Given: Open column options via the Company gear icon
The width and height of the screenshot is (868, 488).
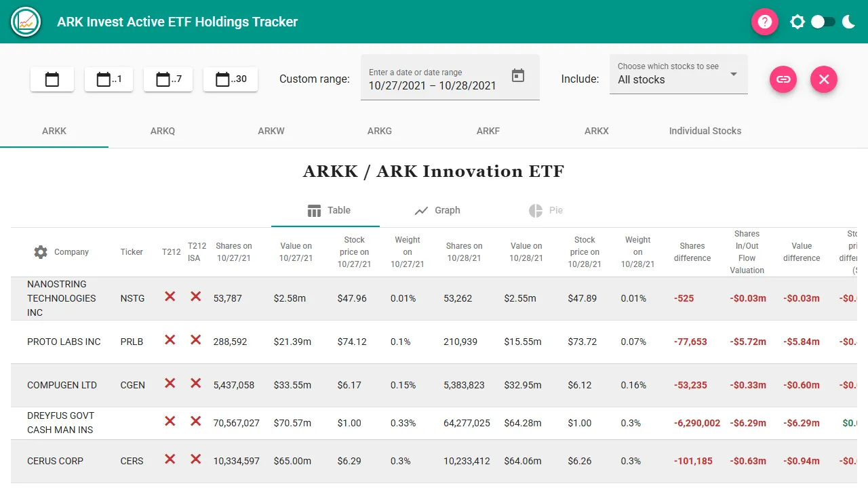Looking at the screenshot, I should click(40, 251).
